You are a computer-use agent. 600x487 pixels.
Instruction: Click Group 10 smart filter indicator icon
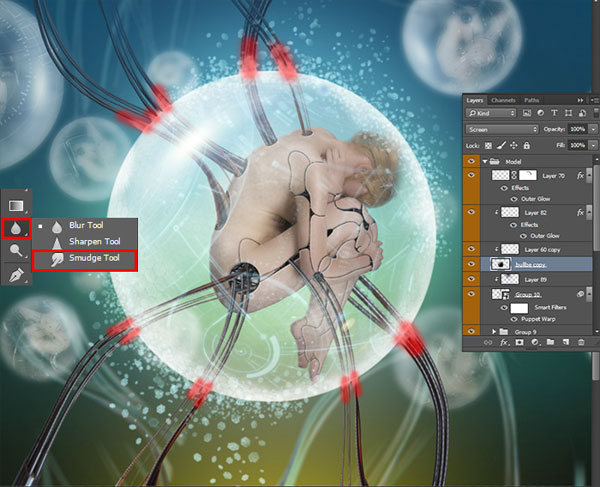580,294
